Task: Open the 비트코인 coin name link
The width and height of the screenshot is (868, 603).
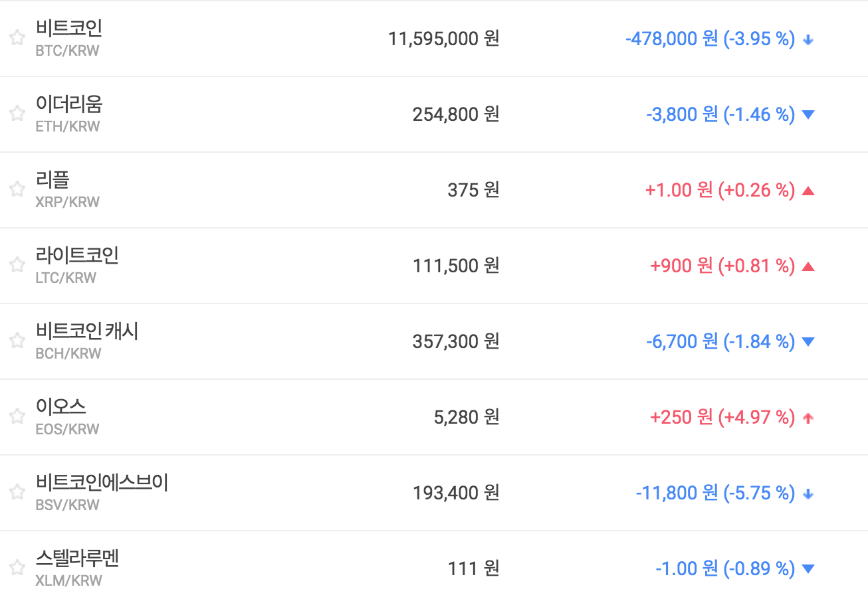Action: (x=69, y=29)
